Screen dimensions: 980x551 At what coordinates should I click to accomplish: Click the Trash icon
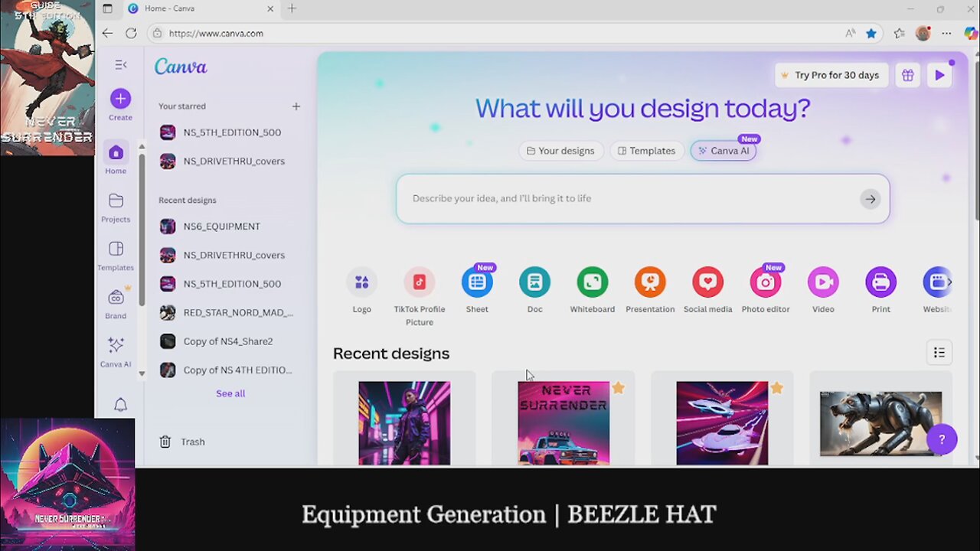tap(165, 442)
